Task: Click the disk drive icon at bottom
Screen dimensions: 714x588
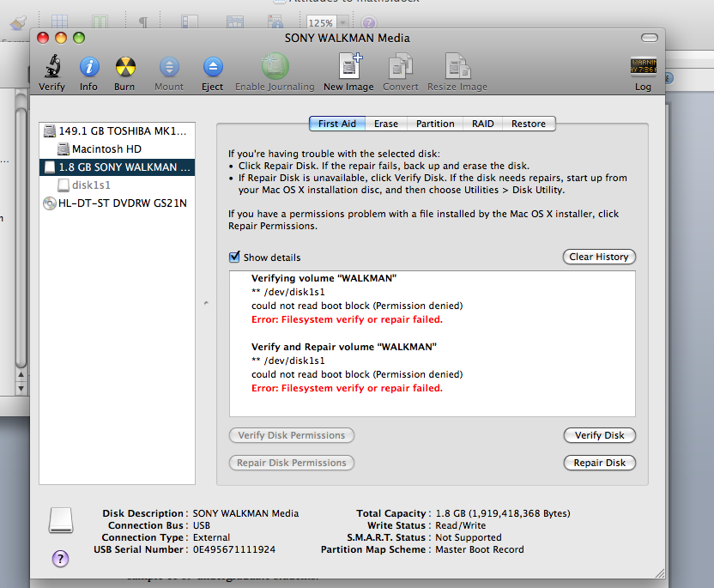Action: pyautogui.click(x=61, y=520)
